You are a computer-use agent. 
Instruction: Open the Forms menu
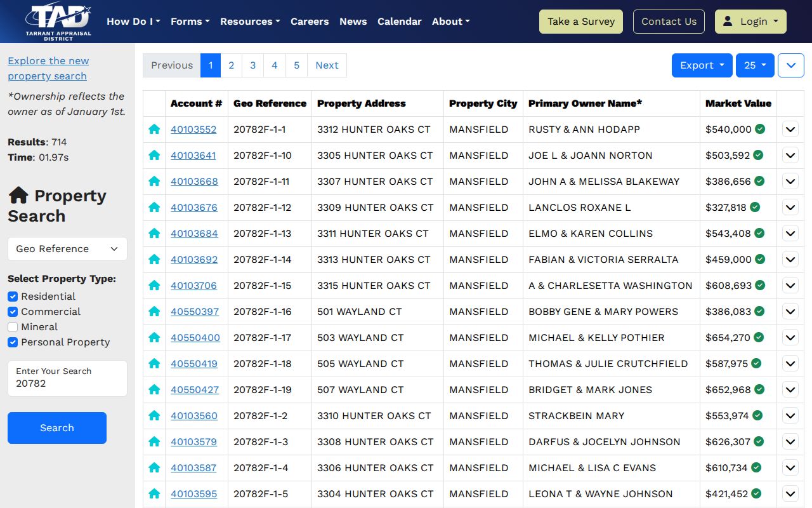click(x=190, y=22)
